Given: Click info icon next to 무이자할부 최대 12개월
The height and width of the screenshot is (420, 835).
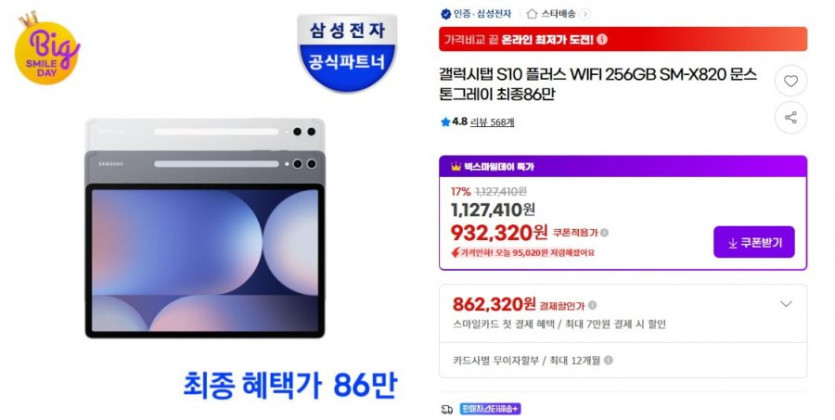Looking at the screenshot, I should pyautogui.click(x=608, y=360).
